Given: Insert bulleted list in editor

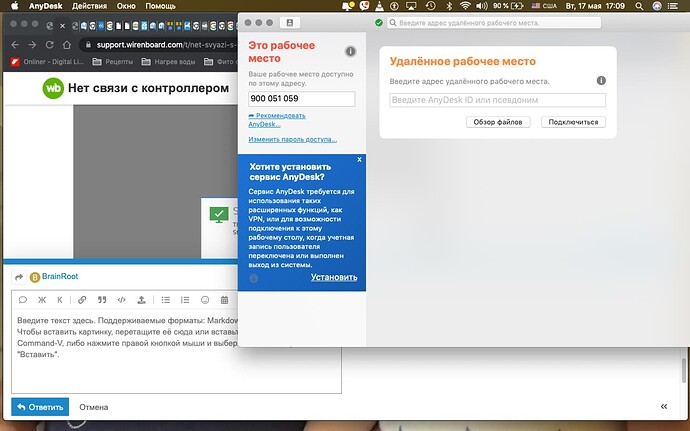Looking at the screenshot, I should (165, 300).
